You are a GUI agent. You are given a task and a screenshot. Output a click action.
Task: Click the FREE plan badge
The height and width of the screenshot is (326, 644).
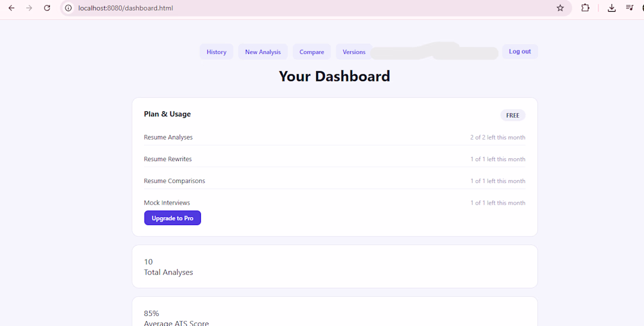pos(513,115)
